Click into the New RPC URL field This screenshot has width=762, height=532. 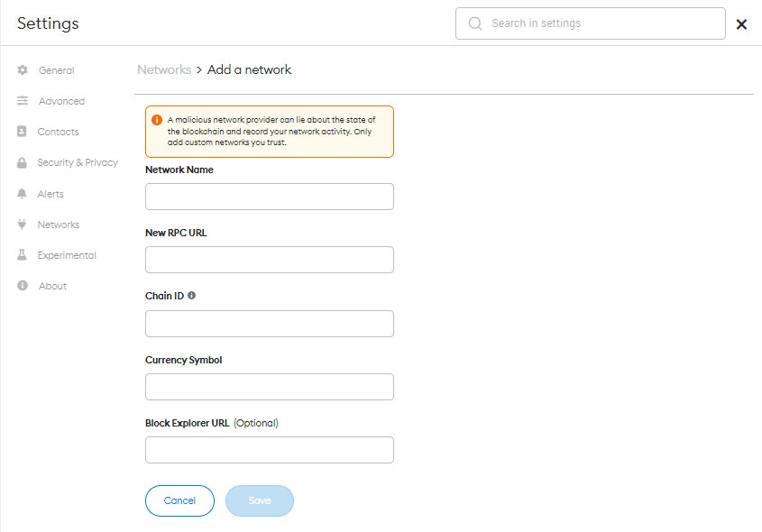(270, 260)
